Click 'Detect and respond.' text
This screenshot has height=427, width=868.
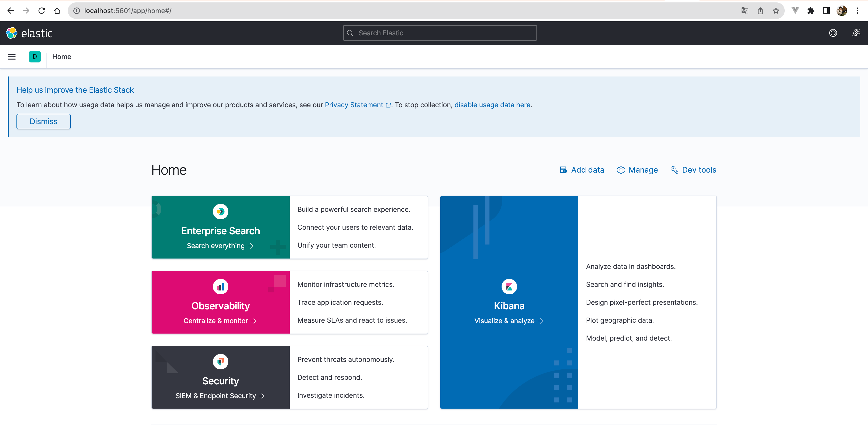(330, 377)
